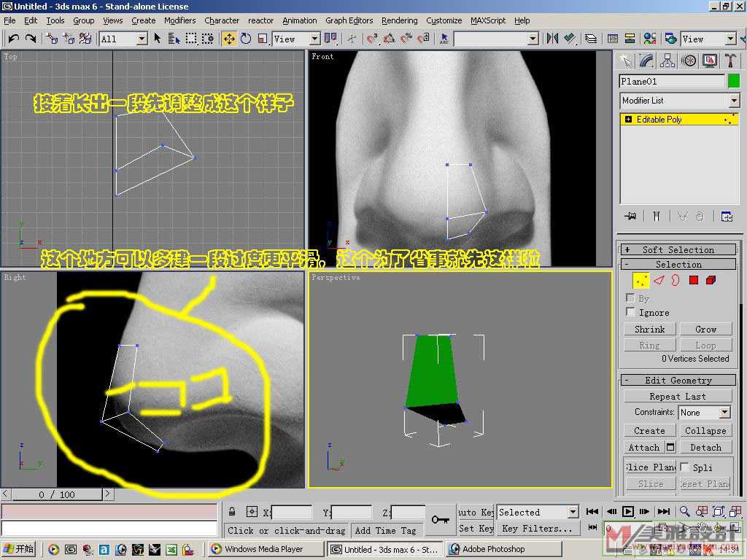Image resolution: width=747 pixels, height=560 pixels.
Task: Toggle the Split checkbox
Action: [x=685, y=467]
